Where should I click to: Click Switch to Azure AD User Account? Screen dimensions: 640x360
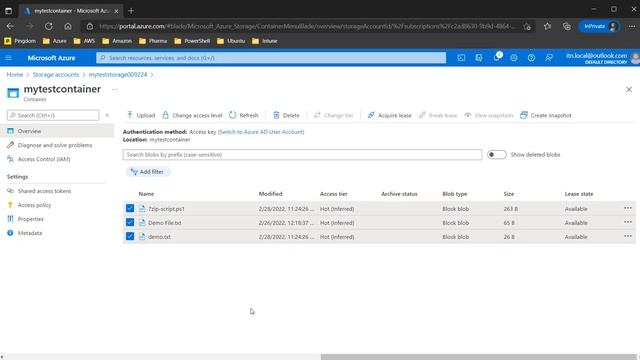[261, 132]
